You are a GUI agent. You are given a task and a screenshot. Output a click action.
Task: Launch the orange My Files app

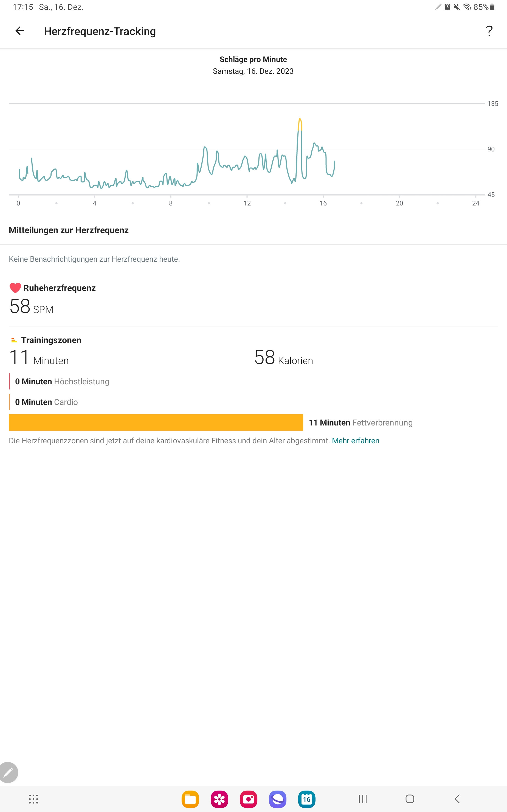190,799
